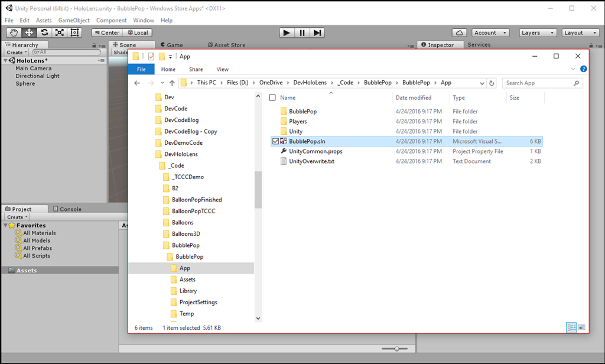The width and height of the screenshot is (605, 364).
Task: Select the Unity Rect transform tool
Action: coord(74,33)
